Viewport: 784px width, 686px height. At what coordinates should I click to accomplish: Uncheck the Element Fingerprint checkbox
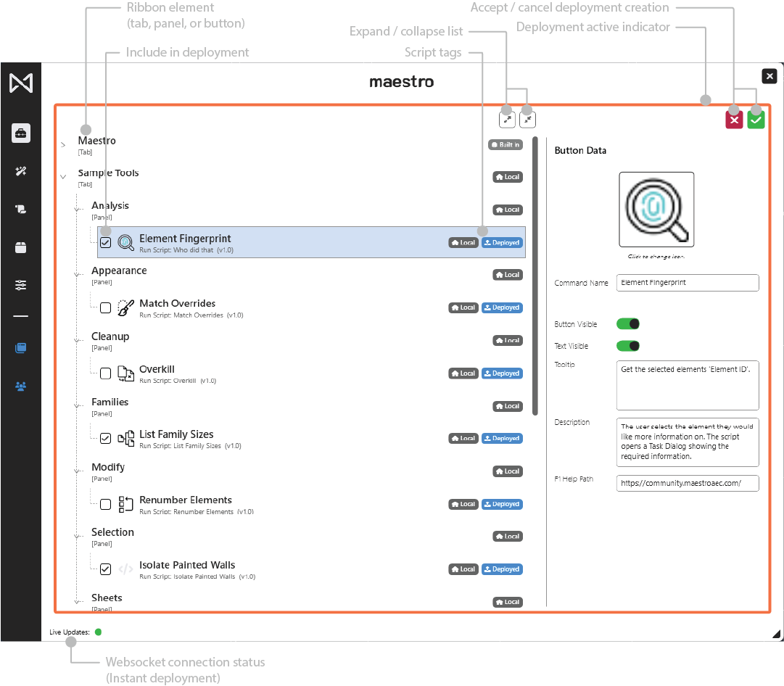106,242
